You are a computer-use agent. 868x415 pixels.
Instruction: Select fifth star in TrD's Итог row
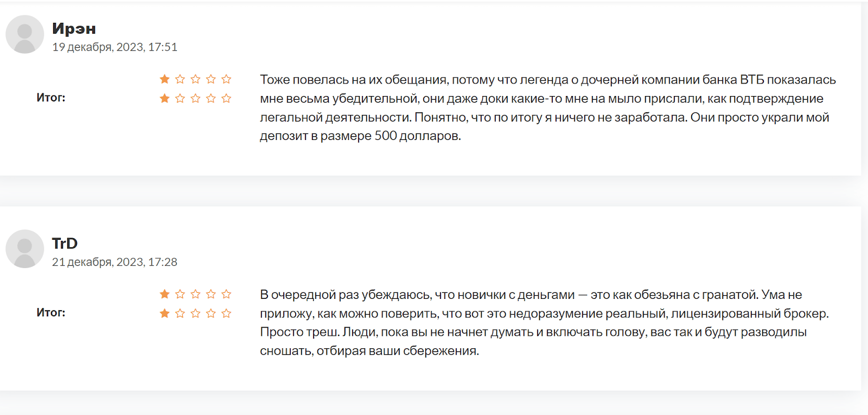[x=226, y=314]
